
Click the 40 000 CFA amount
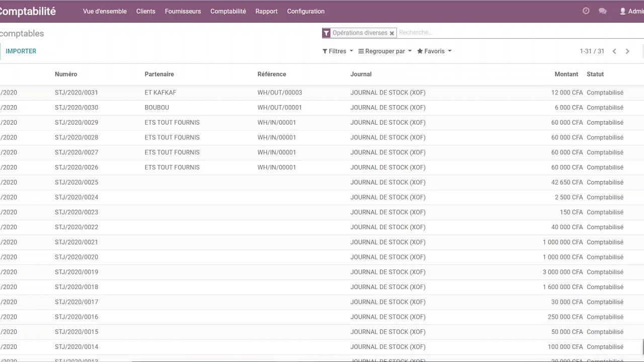(567, 227)
